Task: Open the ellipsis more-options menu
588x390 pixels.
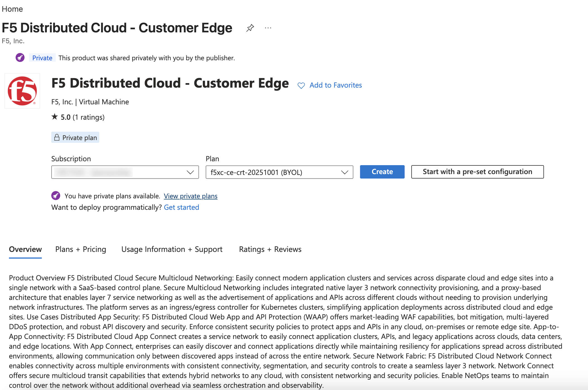Action: point(268,28)
